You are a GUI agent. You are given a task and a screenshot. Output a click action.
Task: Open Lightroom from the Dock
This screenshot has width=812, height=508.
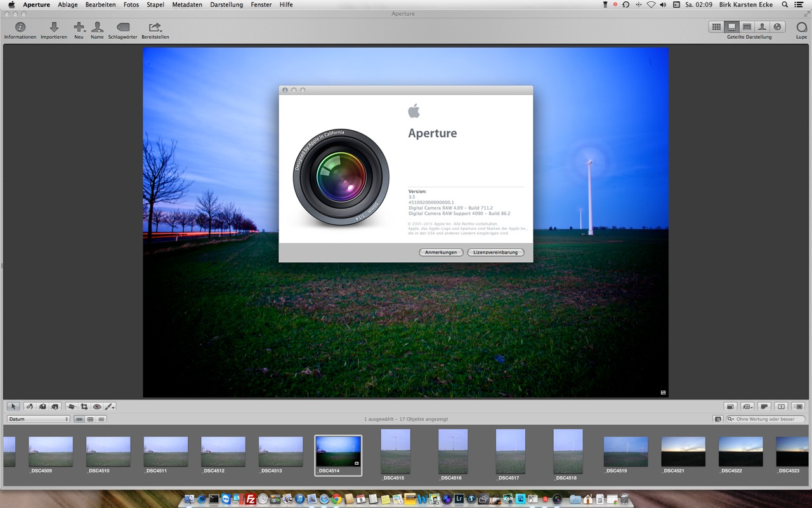coord(459,499)
